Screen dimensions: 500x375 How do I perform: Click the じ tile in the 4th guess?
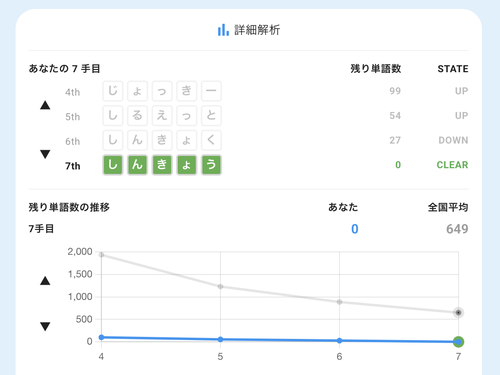(x=113, y=91)
